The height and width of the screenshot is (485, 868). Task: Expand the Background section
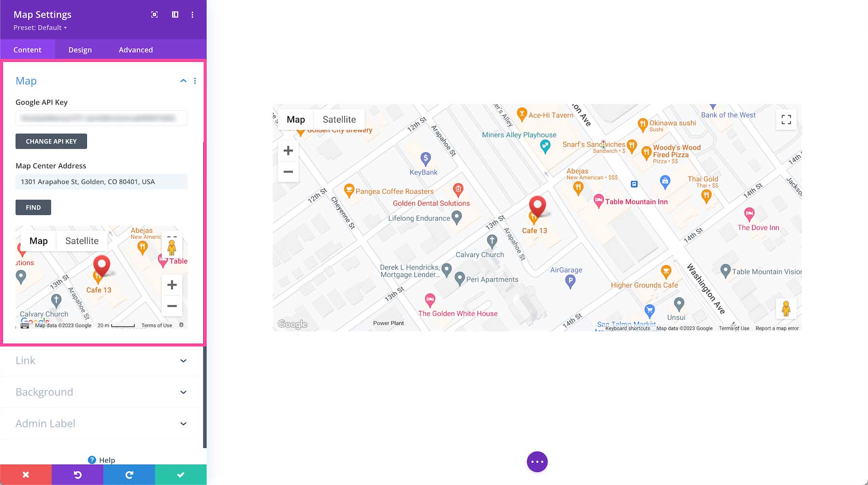(x=101, y=392)
